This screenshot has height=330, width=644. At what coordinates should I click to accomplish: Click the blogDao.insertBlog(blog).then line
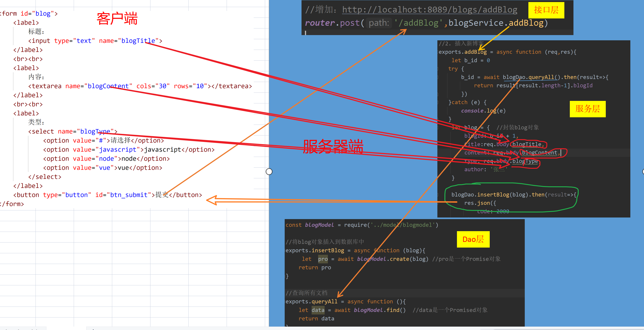[x=514, y=195]
